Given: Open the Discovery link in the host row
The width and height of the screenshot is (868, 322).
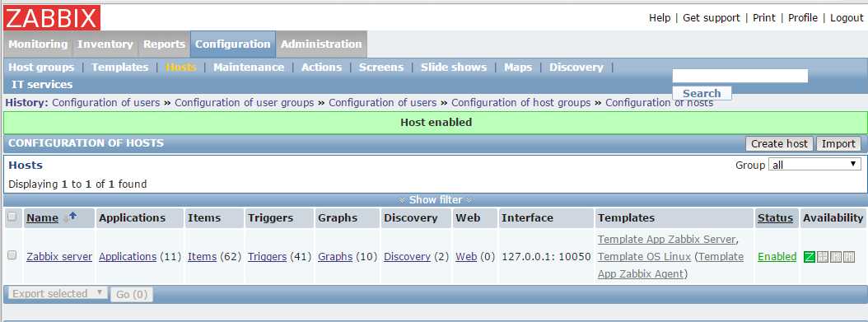Looking at the screenshot, I should click(x=407, y=257).
